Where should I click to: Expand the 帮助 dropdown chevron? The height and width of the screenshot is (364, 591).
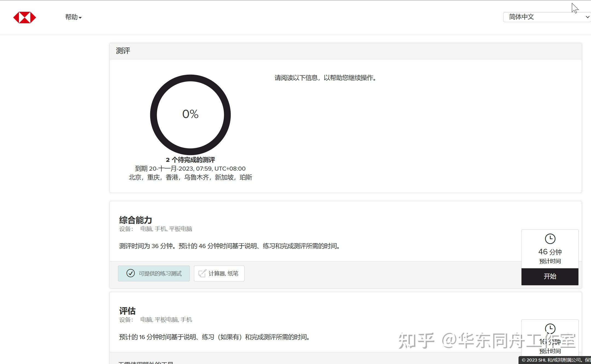coord(80,18)
